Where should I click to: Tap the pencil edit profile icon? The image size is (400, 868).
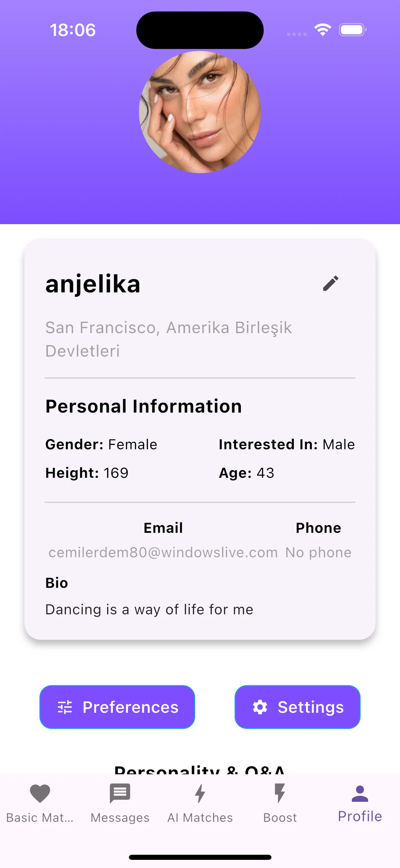(330, 283)
